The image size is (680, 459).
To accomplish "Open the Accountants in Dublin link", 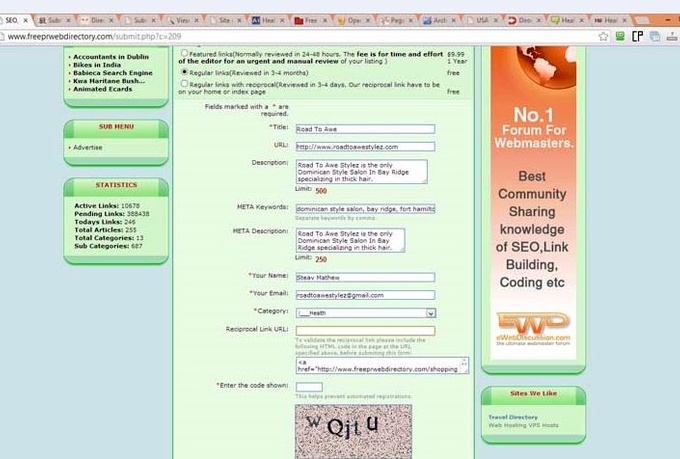I will pyautogui.click(x=110, y=56).
